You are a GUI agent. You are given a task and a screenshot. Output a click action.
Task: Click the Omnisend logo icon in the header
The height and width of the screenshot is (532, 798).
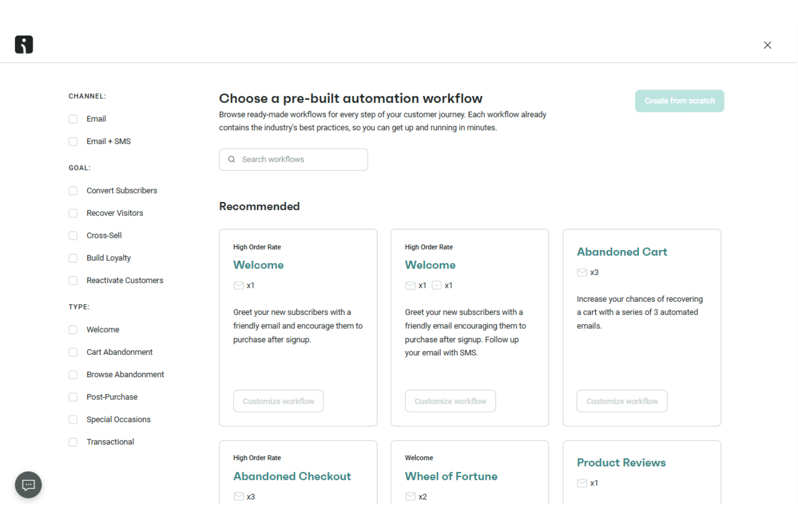[24, 45]
